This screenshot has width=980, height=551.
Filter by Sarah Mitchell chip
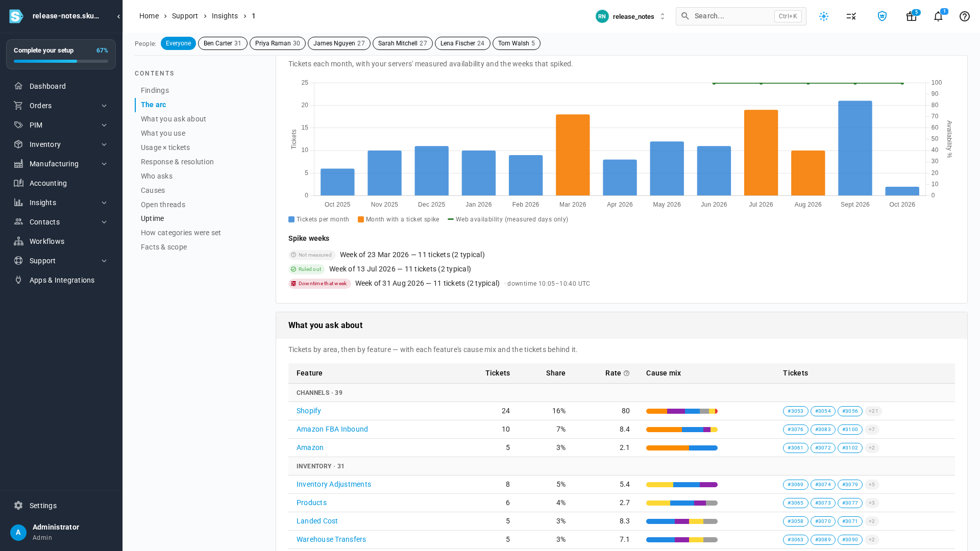403,43
